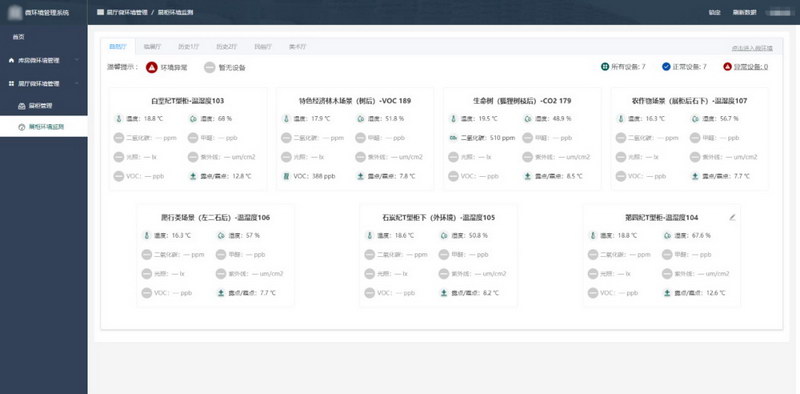Screen dimensions: 800x394
Task: Click the CO2 icon in the CO2 179 card
Action: (453, 138)
